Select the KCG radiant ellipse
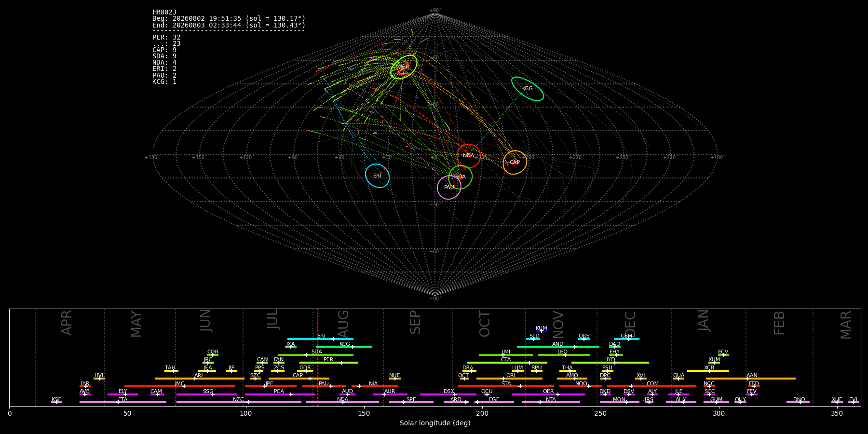 click(528, 89)
